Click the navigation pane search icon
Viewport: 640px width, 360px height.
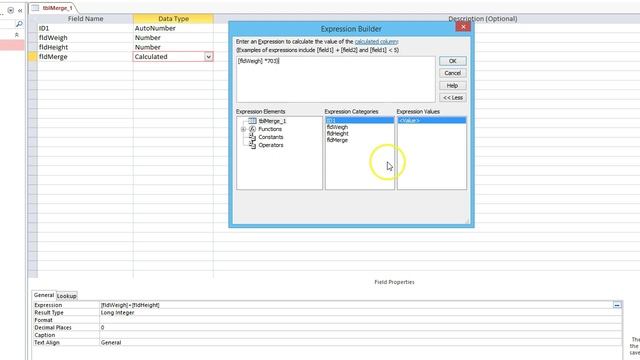click(19, 24)
